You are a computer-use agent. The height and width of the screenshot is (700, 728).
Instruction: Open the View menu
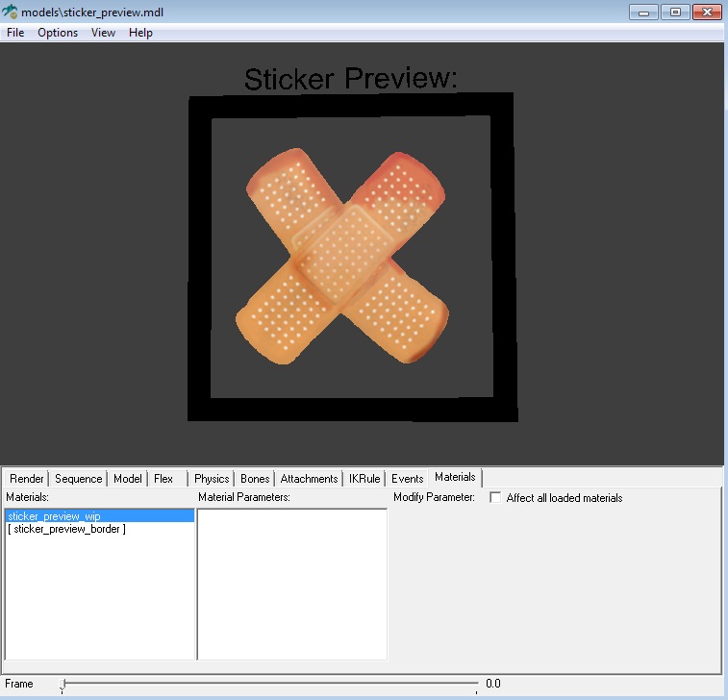103,33
